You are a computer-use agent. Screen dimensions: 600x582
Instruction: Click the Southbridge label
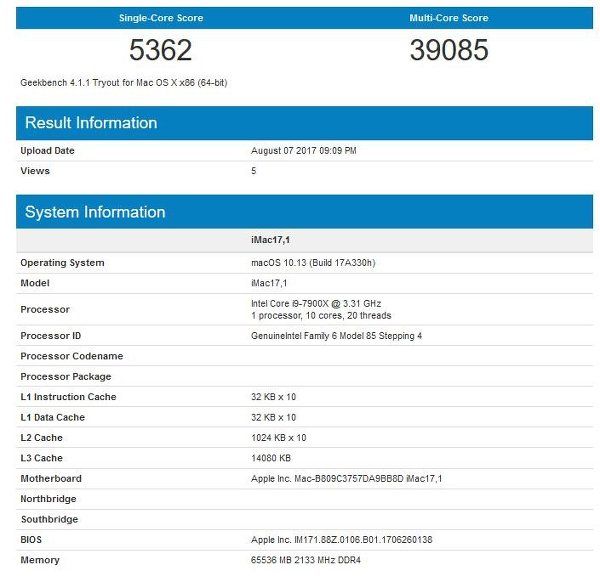click(49, 519)
